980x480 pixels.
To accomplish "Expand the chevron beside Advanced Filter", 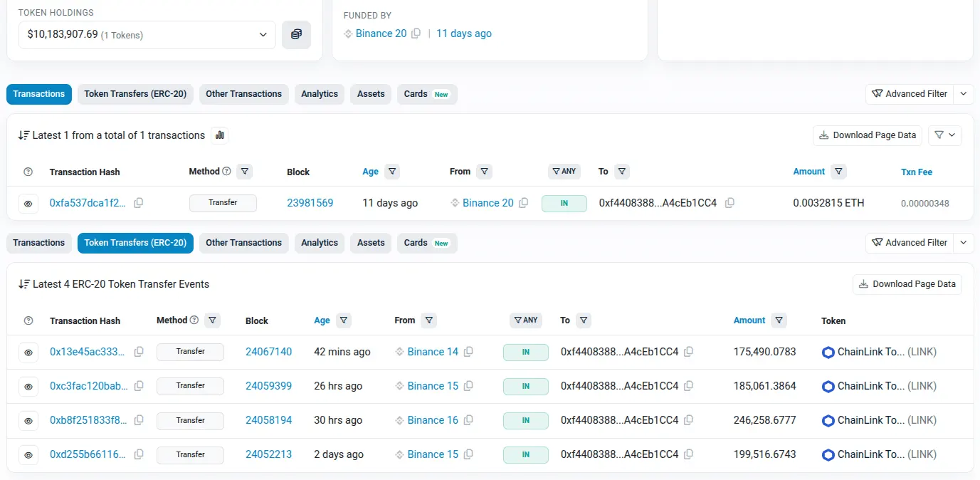I will pyautogui.click(x=964, y=93).
